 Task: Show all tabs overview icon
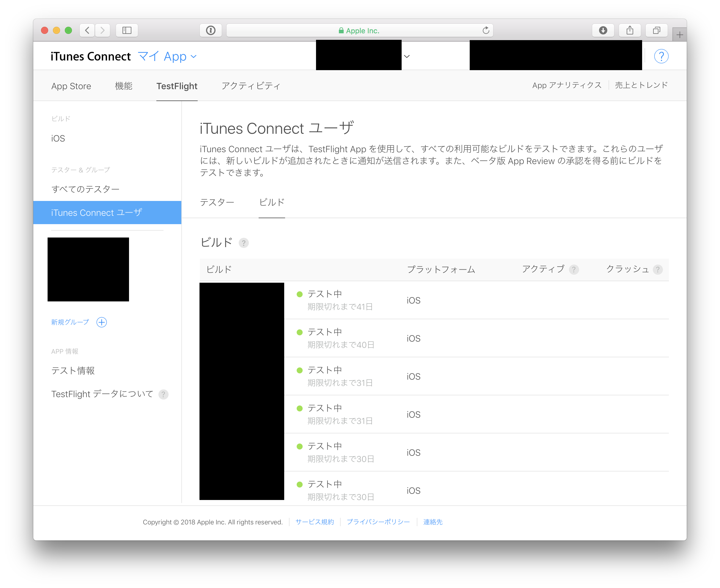pyautogui.click(x=656, y=31)
